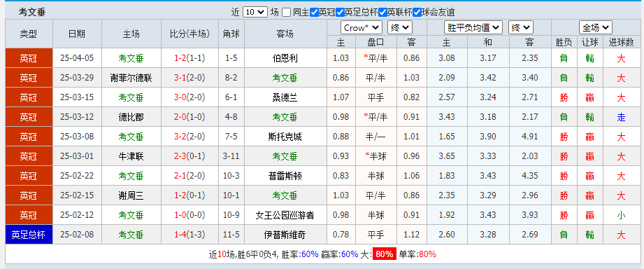Open 德比郡 team link

pos(131,117)
